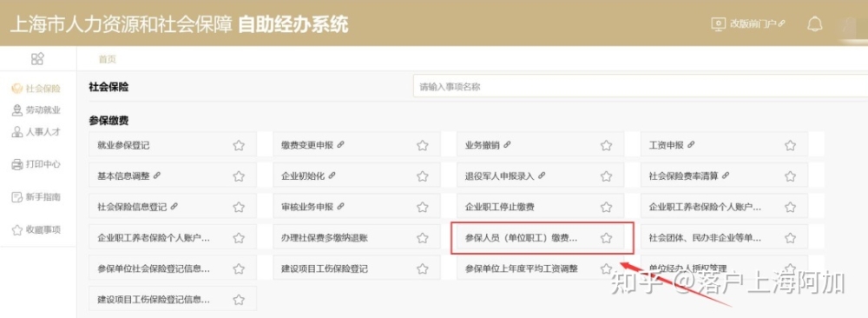Open 新手指南 guide
The height and width of the screenshot is (318, 868).
(36, 196)
